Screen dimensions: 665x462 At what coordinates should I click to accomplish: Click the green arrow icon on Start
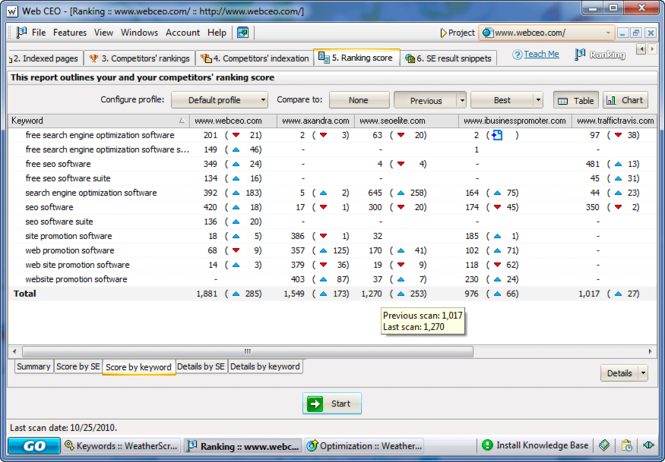point(315,403)
